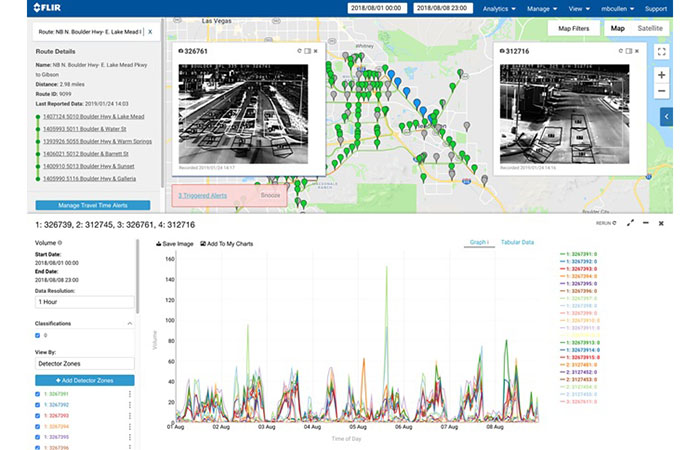This screenshot has height=450, width=700.
Task: Toggle legend series 1: 32673915
Action: [579, 357]
